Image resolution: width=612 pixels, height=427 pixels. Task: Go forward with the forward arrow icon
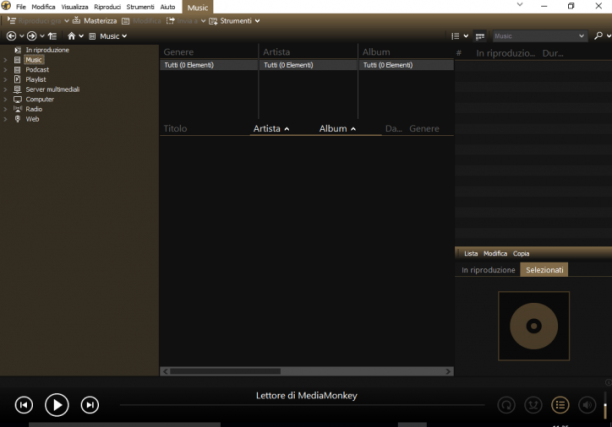pos(32,36)
